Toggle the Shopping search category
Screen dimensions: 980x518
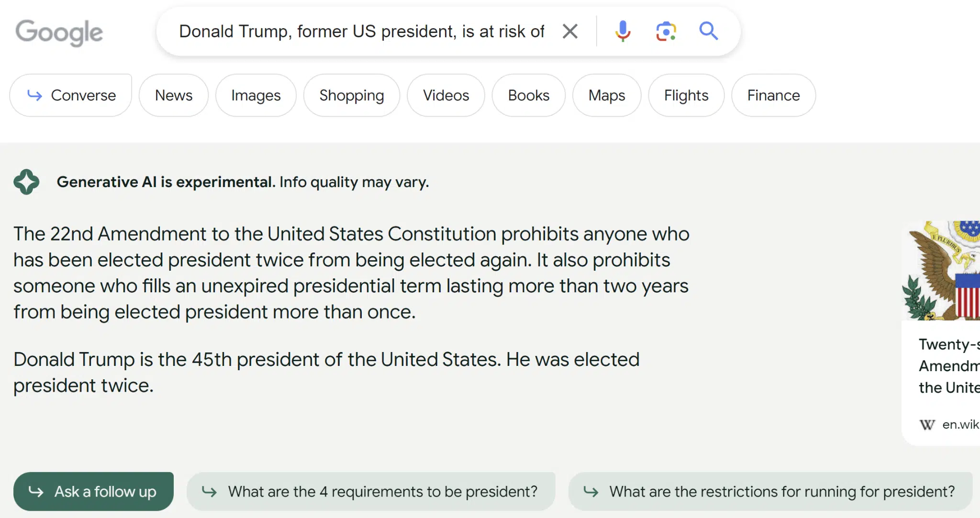[351, 95]
